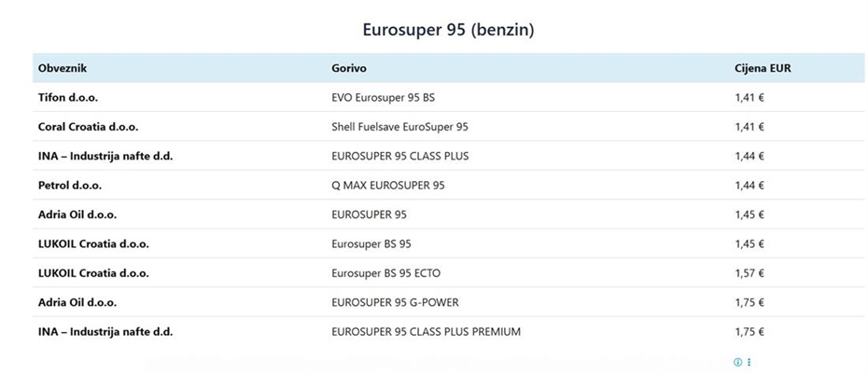Sort by the Gorivo column header
This screenshot has height=374, width=868.
click(x=349, y=69)
